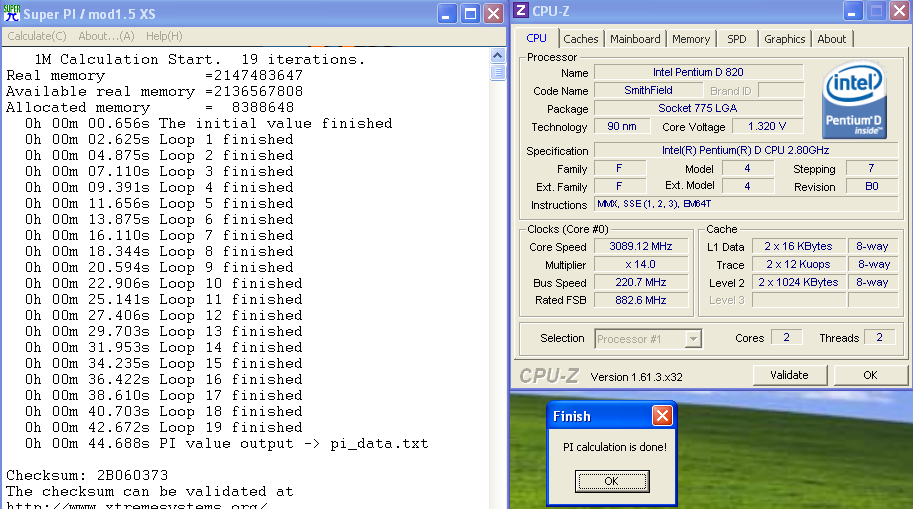Click the PI value output pi_data.txt line
This screenshot has height=509, width=913.
pyautogui.click(x=227, y=444)
